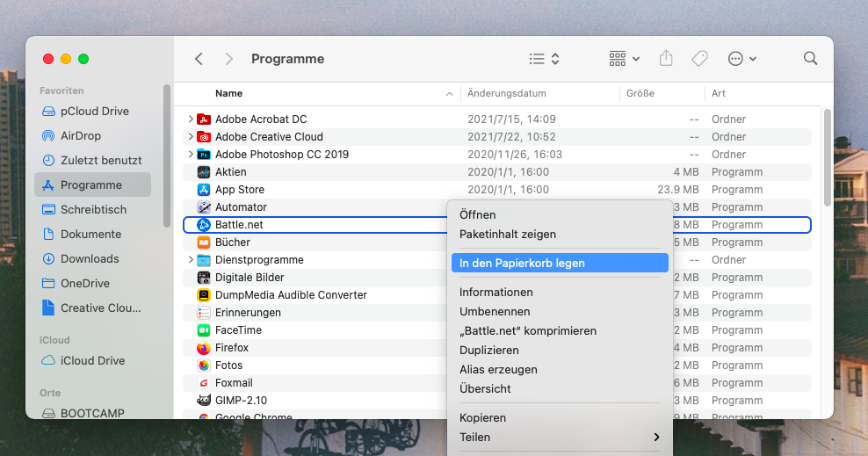Choose Informationen from context menu
The height and width of the screenshot is (456, 868).
[560, 293]
